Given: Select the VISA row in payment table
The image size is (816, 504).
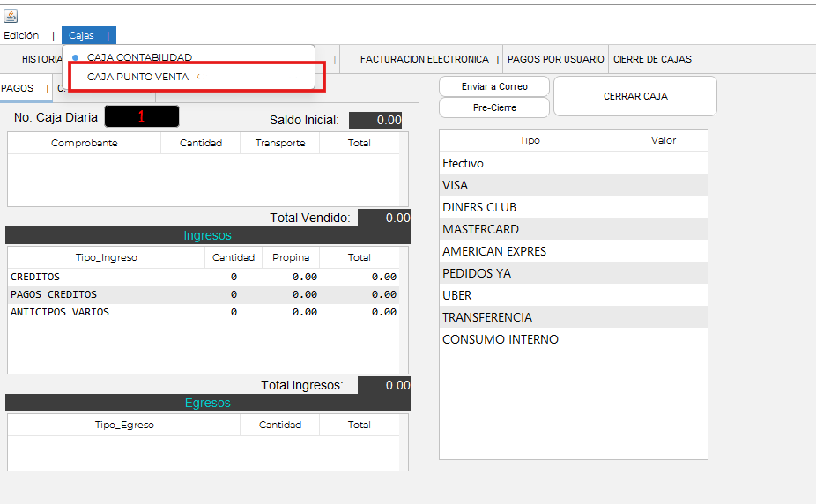Looking at the screenshot, I should coord(573,185).
